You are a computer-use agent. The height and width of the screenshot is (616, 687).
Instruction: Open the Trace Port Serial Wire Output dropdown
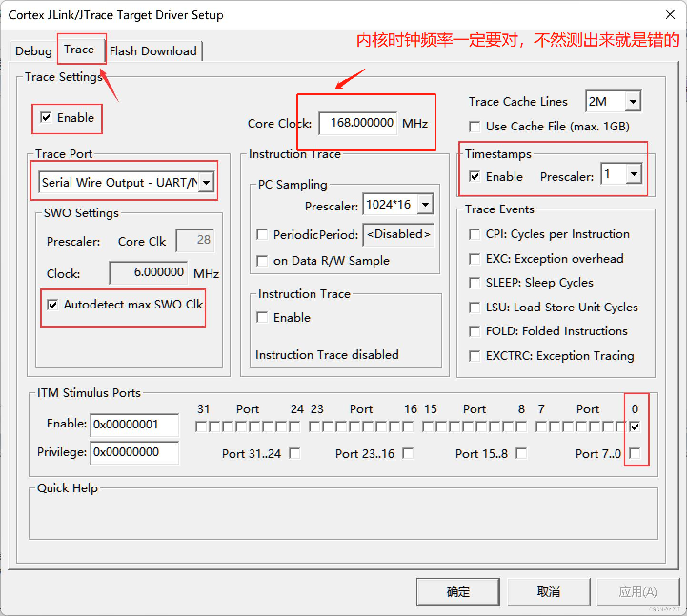206,182
